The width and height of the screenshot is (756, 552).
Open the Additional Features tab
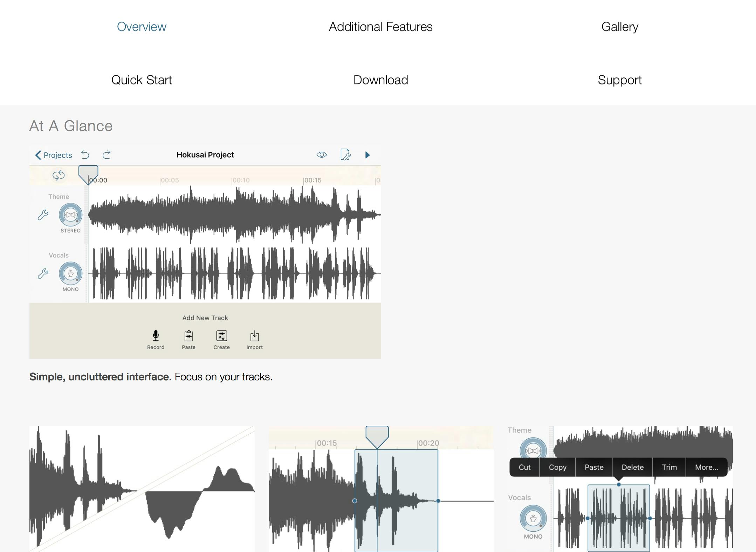(x=380, y=27)
